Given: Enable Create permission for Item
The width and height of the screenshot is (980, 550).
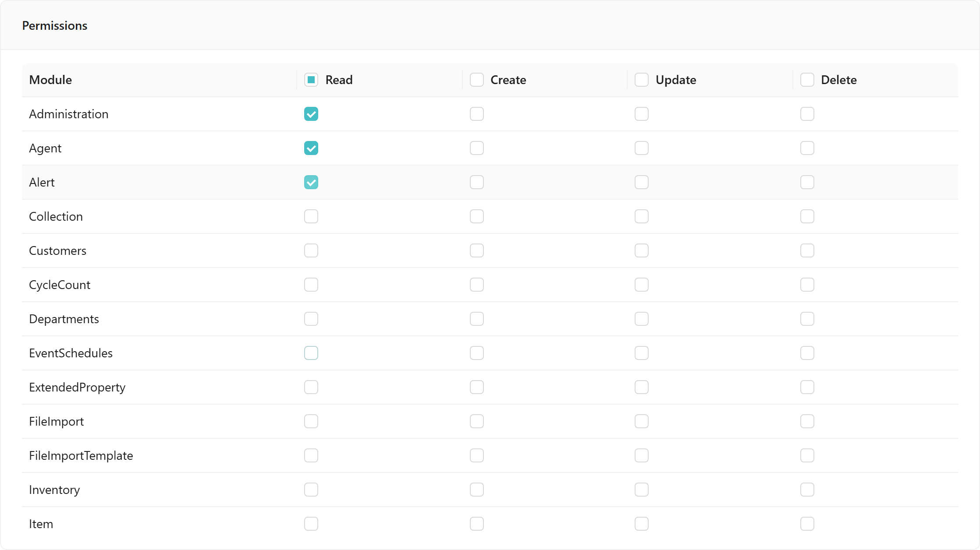Looking at the screenshot, I should point(477,524).
